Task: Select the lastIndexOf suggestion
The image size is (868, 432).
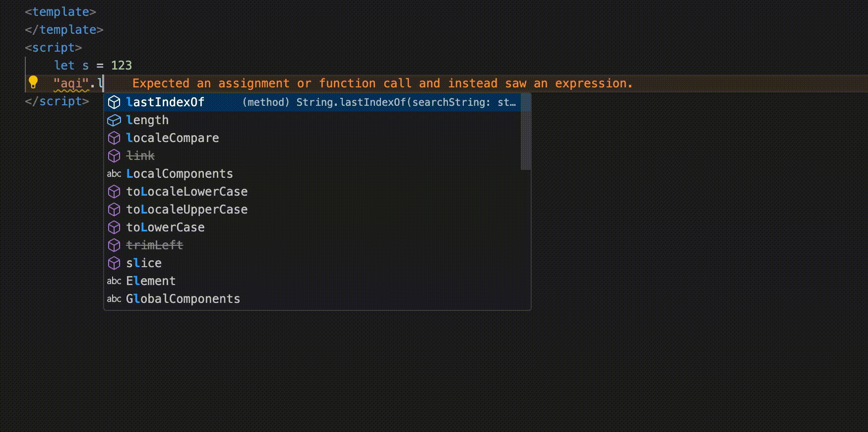Action: pos(165,102)
